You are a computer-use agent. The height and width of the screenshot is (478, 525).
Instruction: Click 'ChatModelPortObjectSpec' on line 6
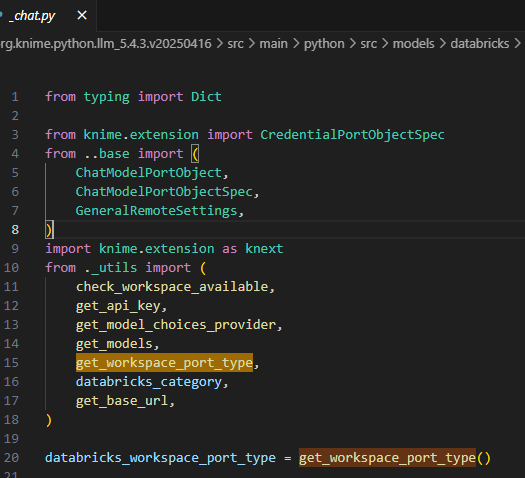(164, 192)
